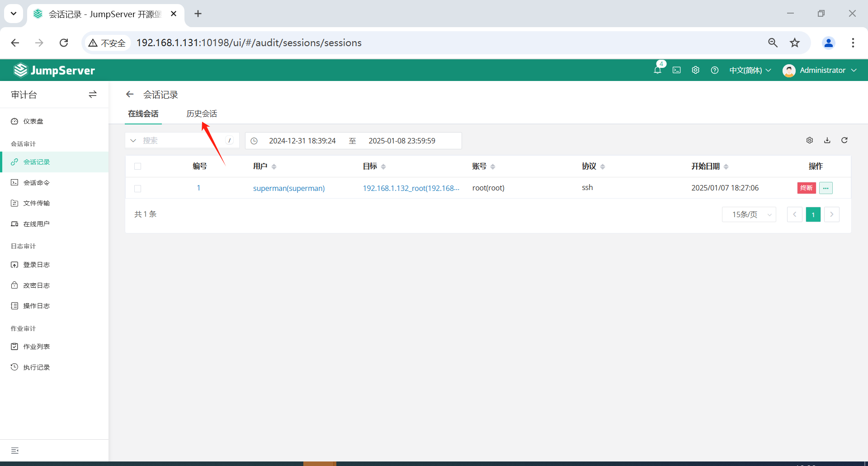Open the browser zoom magnifier icon
The width and height of the screenshot is (868, 466).
tap(773, 43)
